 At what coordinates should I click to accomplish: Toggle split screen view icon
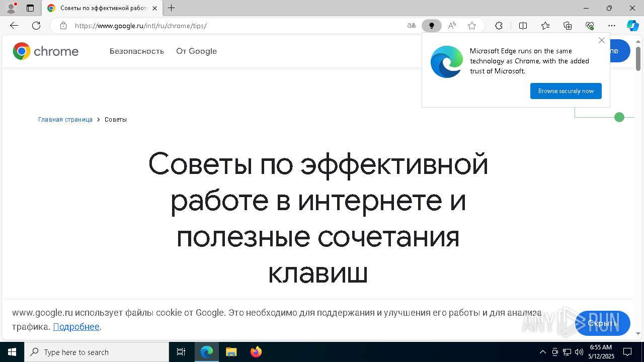[523, 26]
